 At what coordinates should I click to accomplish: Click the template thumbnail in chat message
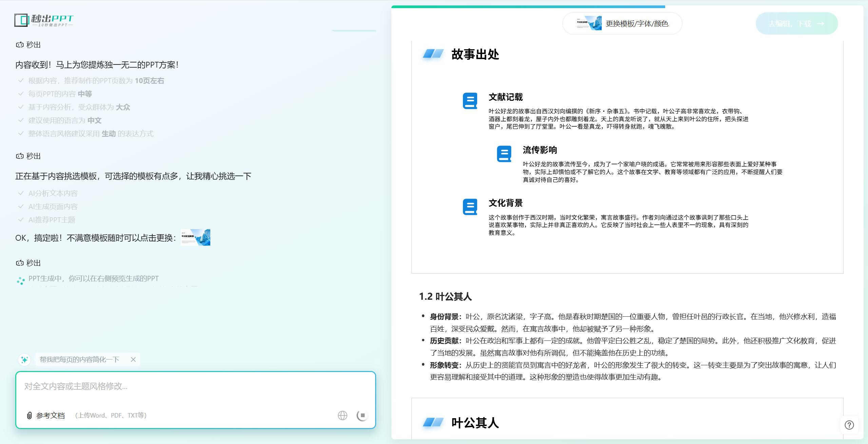click(195, 237)
